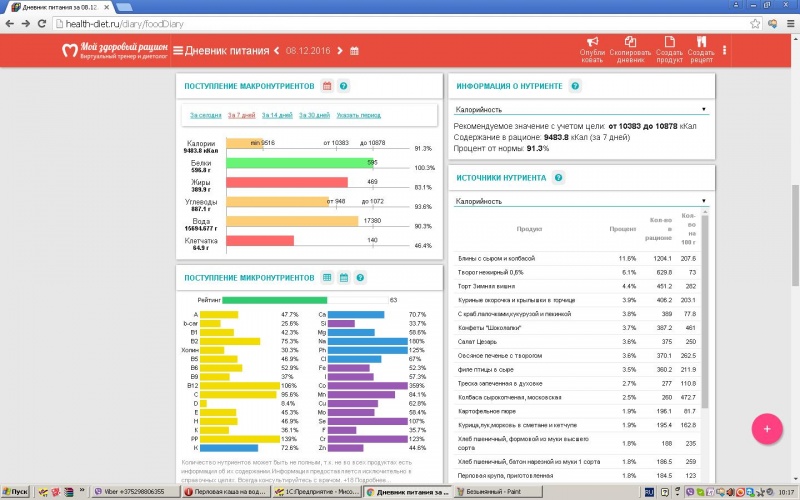800x500 pixels.
Task: Click the Создать рецепт icon
Action: (701, 43)
